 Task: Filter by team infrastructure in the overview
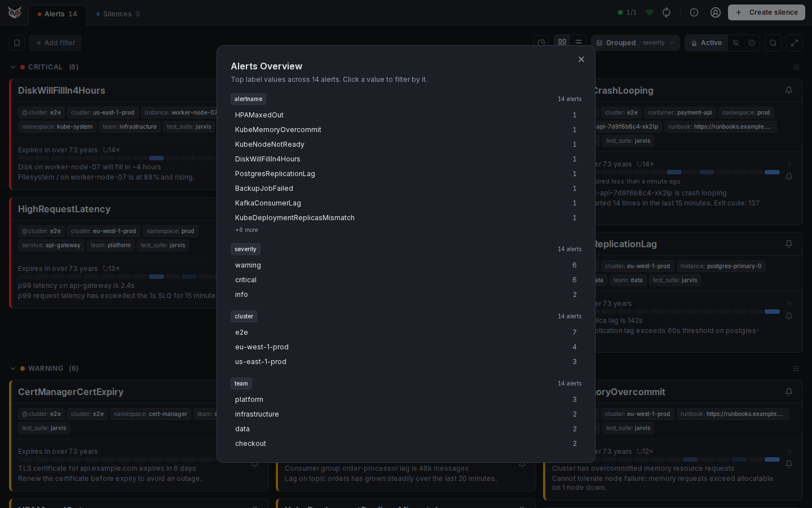[x=406, y=414]
